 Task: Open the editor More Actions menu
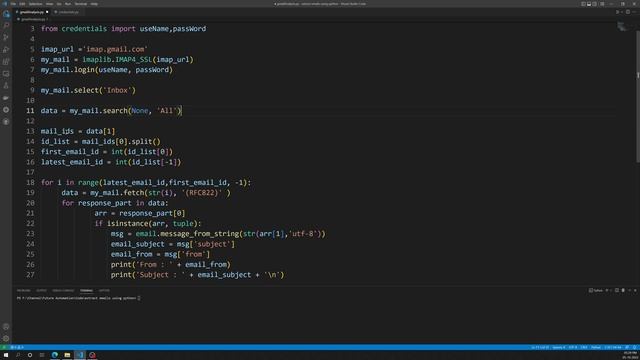[x=634, y=12]
